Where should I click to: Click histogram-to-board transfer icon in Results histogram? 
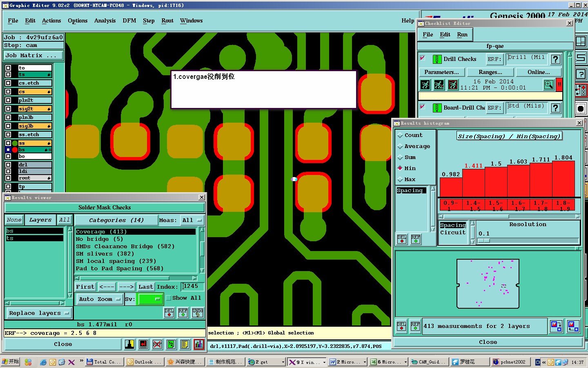[556, 326]
